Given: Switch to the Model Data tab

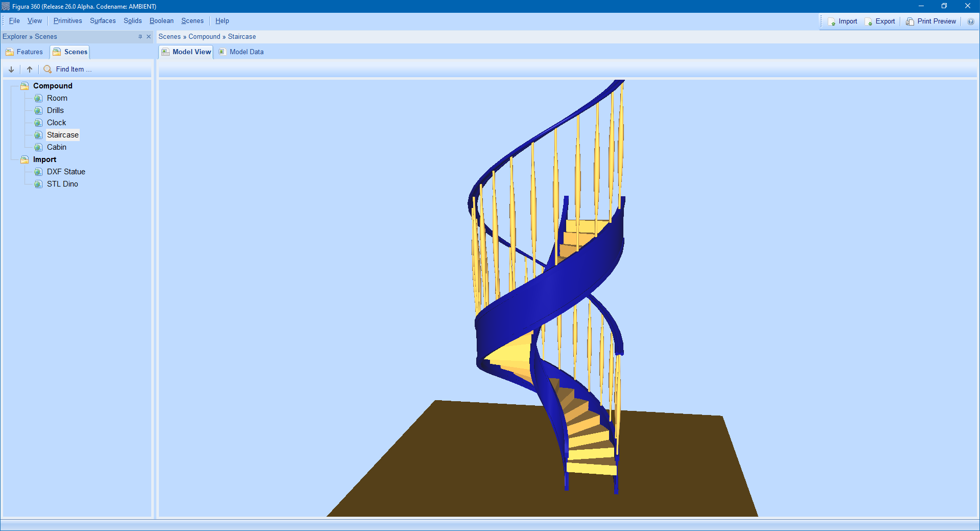Looking at the screenshot, I should point(246,52).
